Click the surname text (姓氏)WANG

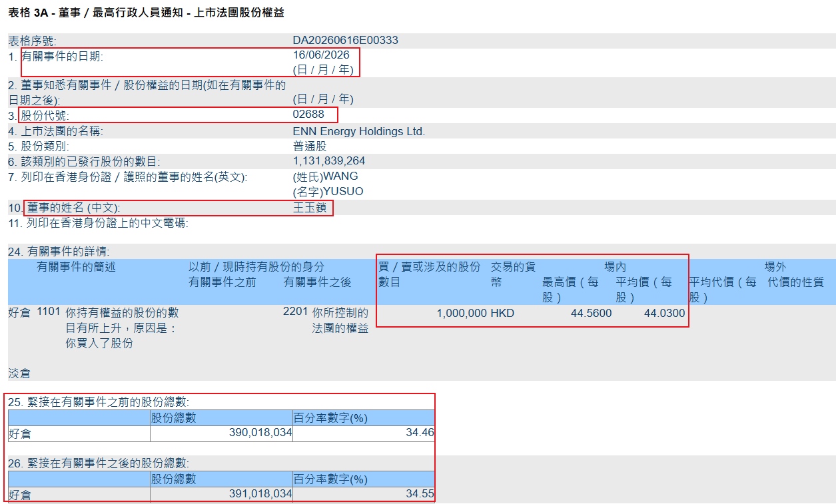pos(325,176)
